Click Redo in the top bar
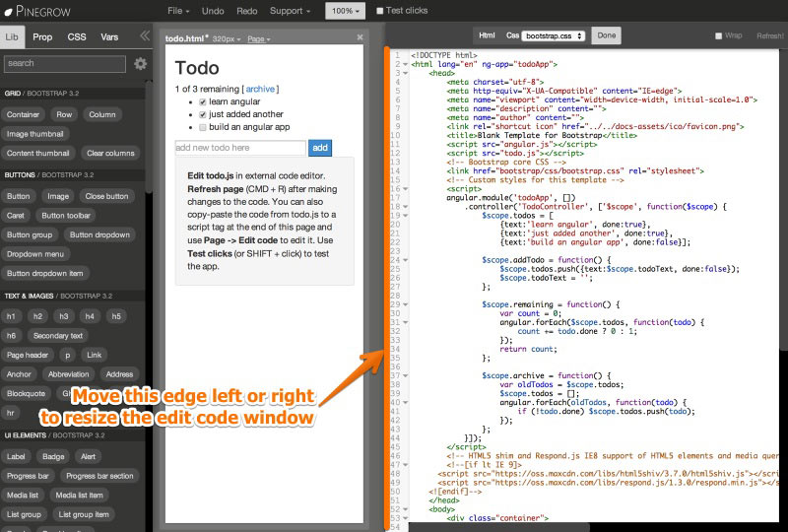The image size is (788, 532). pyautogui.click(x=247, y=11)
